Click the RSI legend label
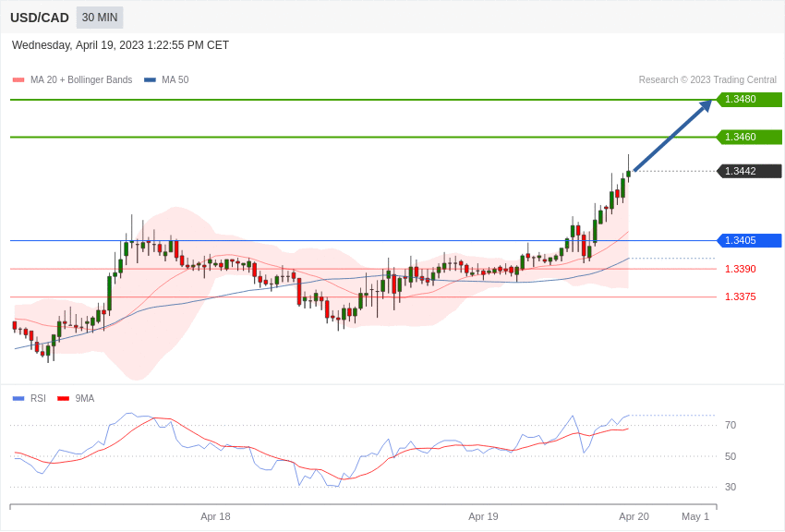The image size is (785, 532). point(38,398)
